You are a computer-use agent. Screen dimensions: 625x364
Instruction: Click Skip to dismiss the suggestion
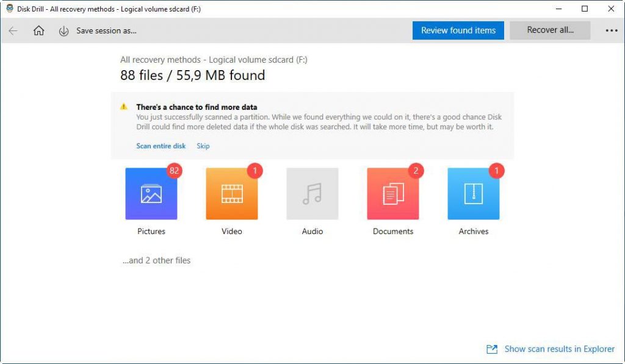(203, 146)
